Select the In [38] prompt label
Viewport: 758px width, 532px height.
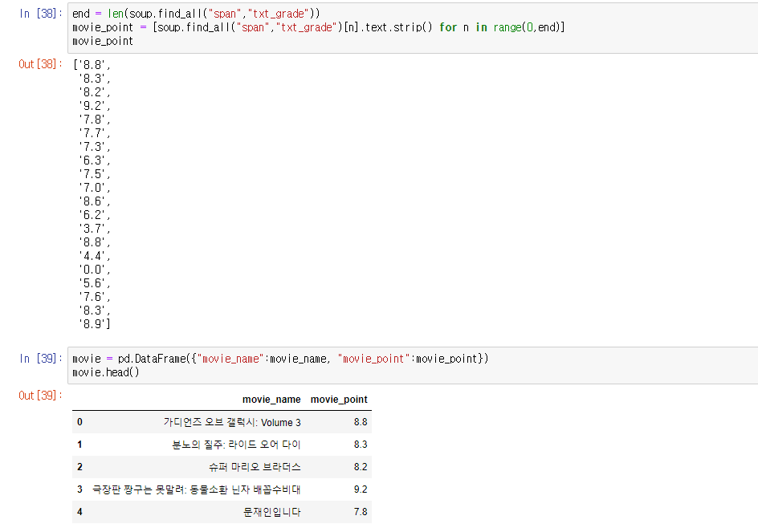tap(41, 14)
